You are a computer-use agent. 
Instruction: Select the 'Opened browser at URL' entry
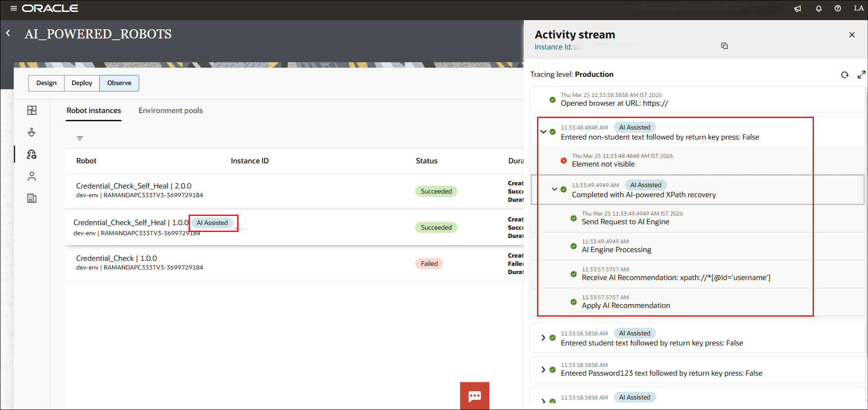click(x=697, y=100)
